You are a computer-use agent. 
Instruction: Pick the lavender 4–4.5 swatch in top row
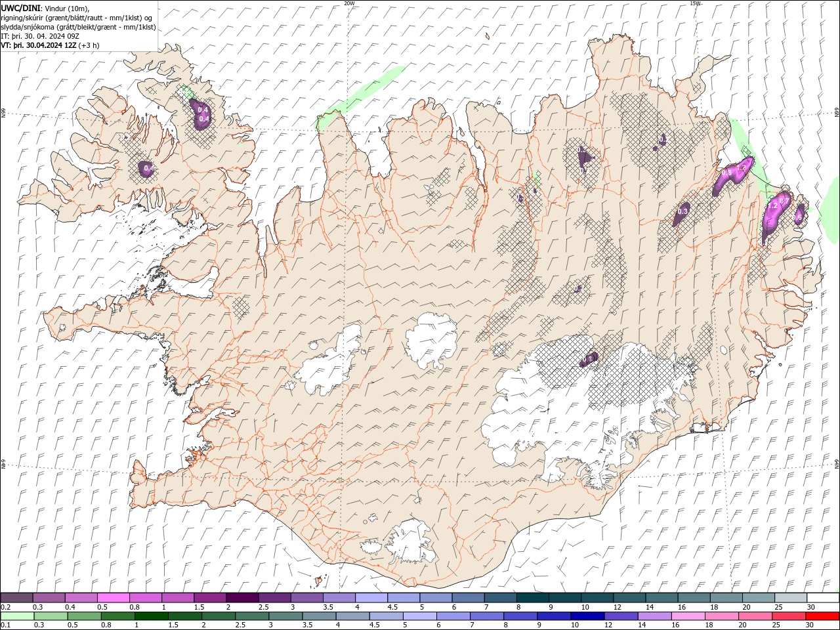point(371,598)
